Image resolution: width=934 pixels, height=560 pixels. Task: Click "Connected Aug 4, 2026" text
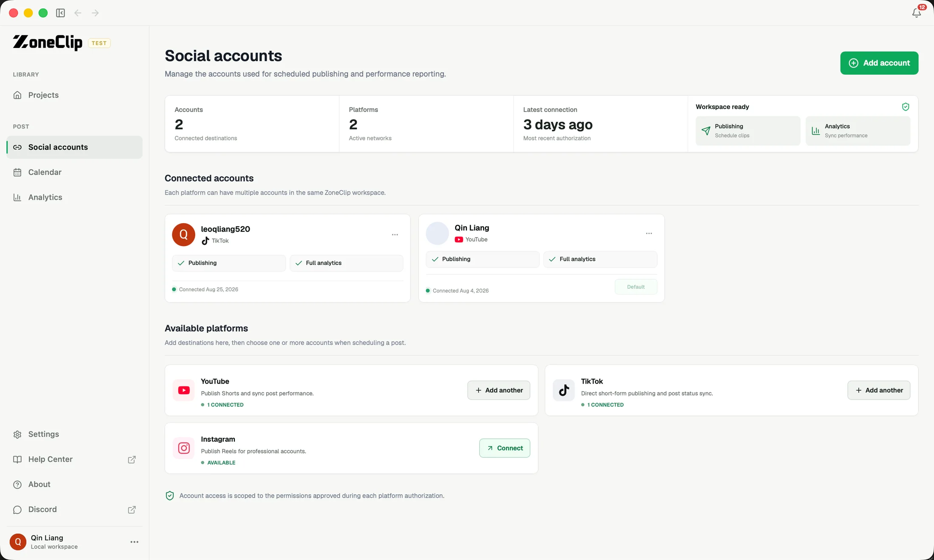pos(461,291)
